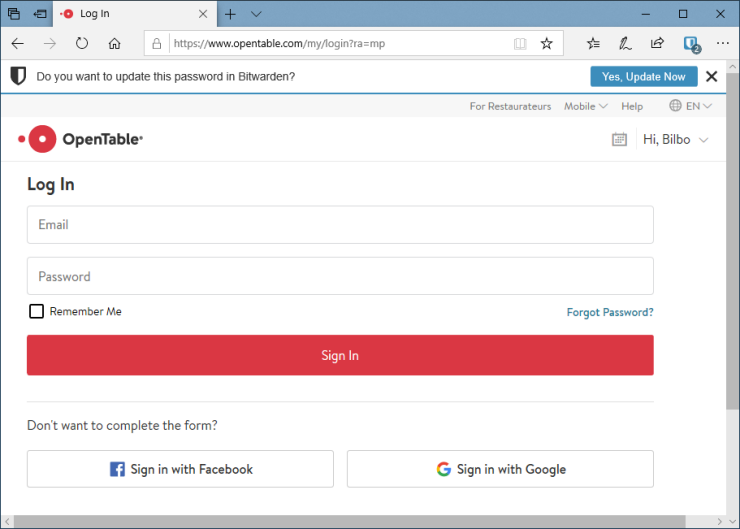Maximize the browser window

(x=683, y=14)
